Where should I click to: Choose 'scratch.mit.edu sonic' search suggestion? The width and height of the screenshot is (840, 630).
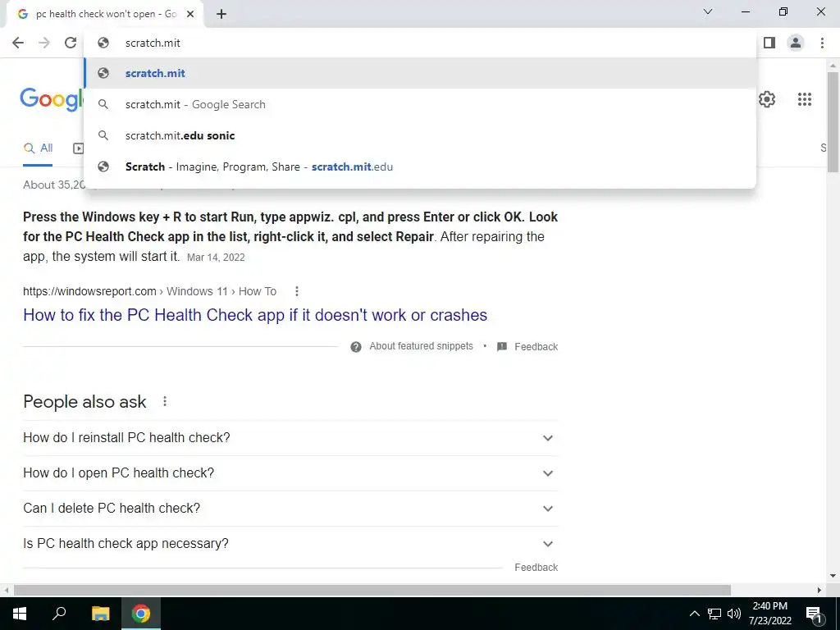coord(420,135)
